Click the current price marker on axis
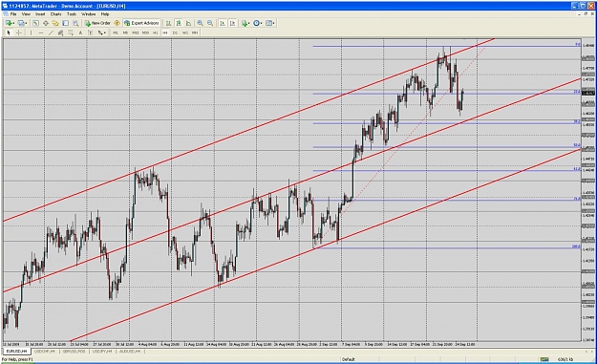 pyautogui.click(x=588, y=94)
